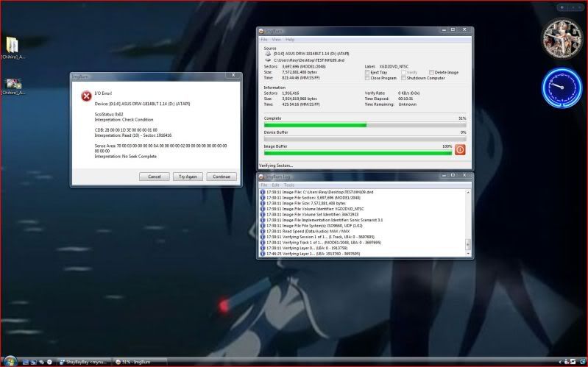Screen dimensions: 588x367
Task: Open the File menu in ImgBurn main window
Action: pyautogui.click(x=264, y=40)
